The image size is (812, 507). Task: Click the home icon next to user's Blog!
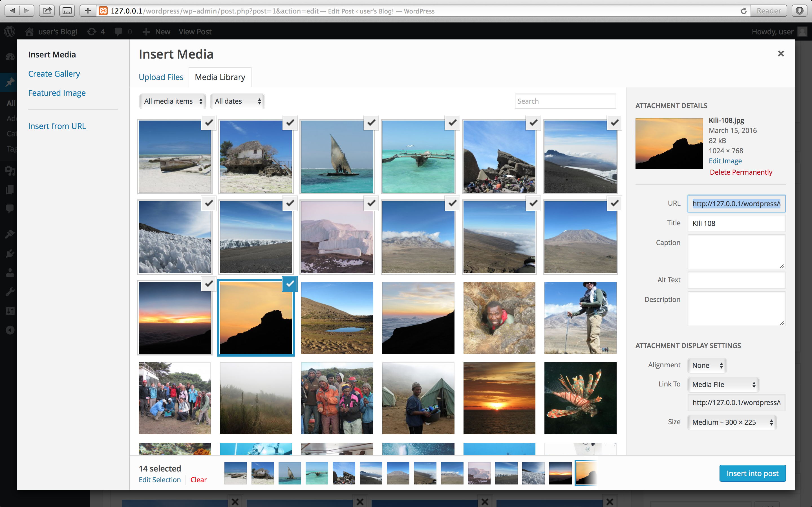click(29, 32)
